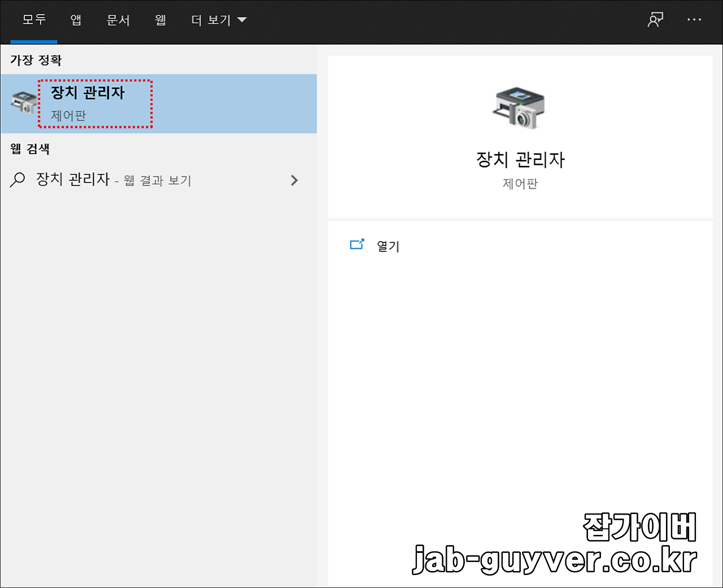This screenshot has height=588, width=723.
Task: Click the 장치 관리자 title in the preview panel
Action: click(x=520, y=159)
